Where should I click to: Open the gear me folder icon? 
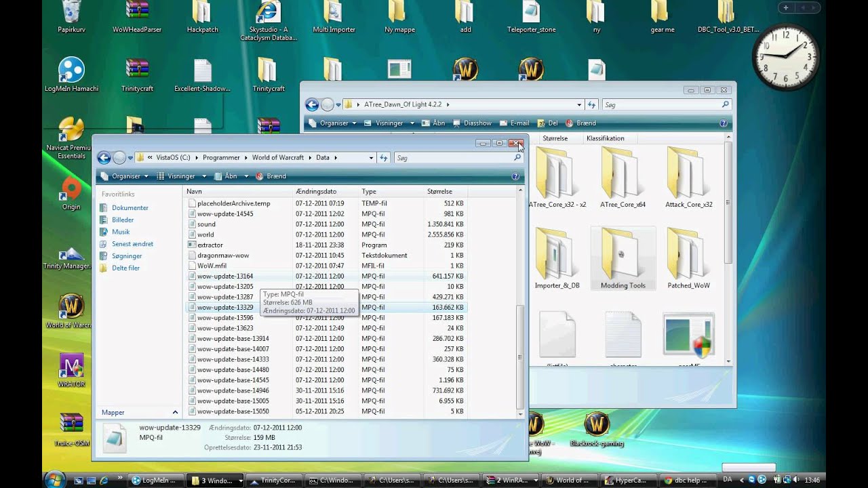point(662,17)
